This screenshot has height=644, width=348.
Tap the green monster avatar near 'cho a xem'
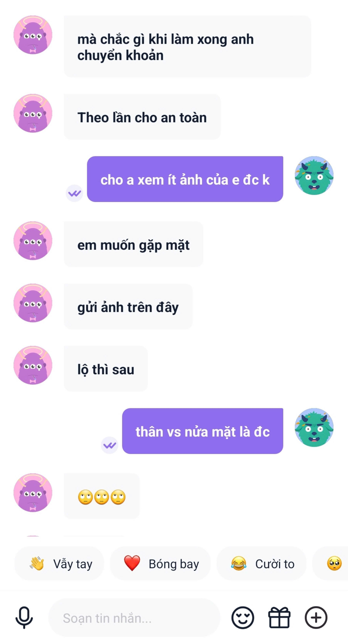(314, 175)
